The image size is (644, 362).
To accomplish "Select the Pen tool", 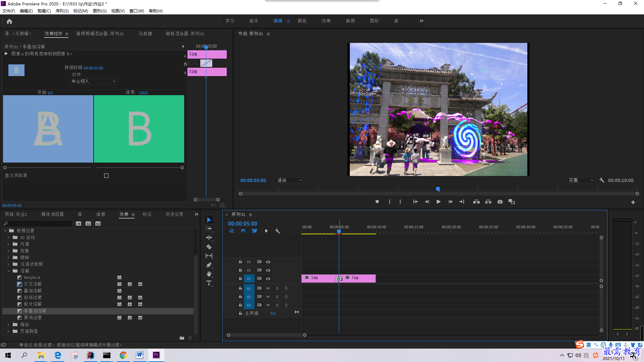I will tap(209, 265).
